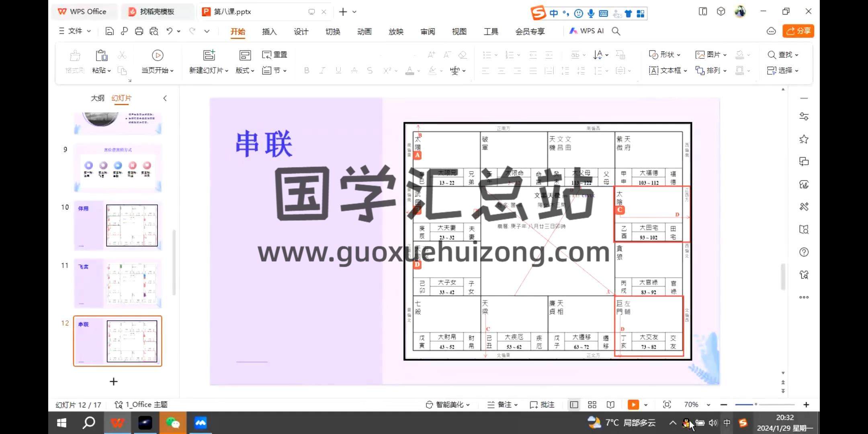The image size is (868, 434).
Task: Collapse the slide thumbnail panel chevron
Action: [x=165, y=98]
